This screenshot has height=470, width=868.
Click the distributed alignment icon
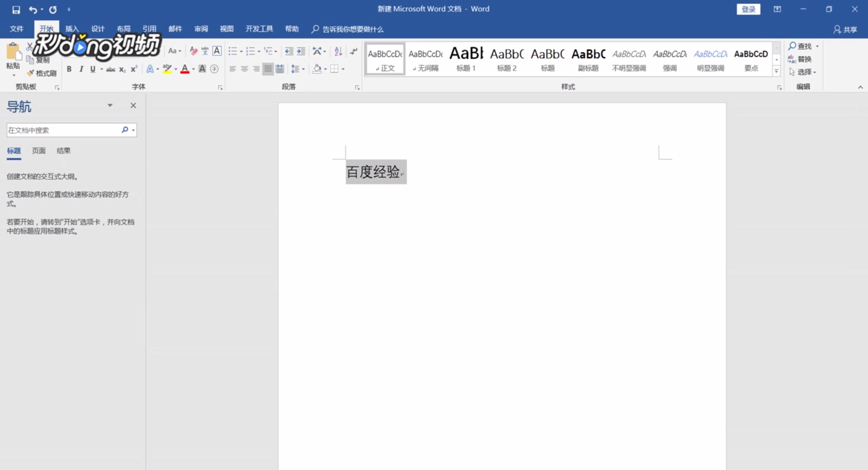point(280,69)
